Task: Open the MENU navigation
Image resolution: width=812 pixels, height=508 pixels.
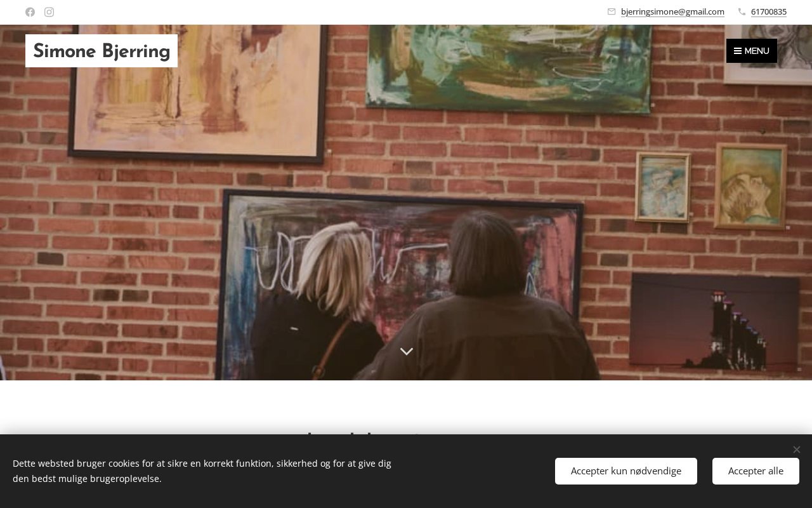Action: click(x=752, y=51)
